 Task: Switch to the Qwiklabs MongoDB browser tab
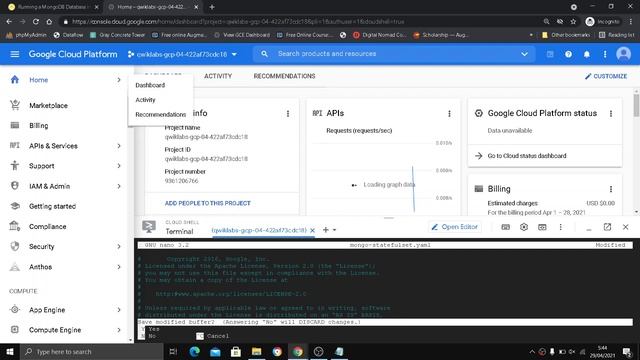[x=53, y=7]
